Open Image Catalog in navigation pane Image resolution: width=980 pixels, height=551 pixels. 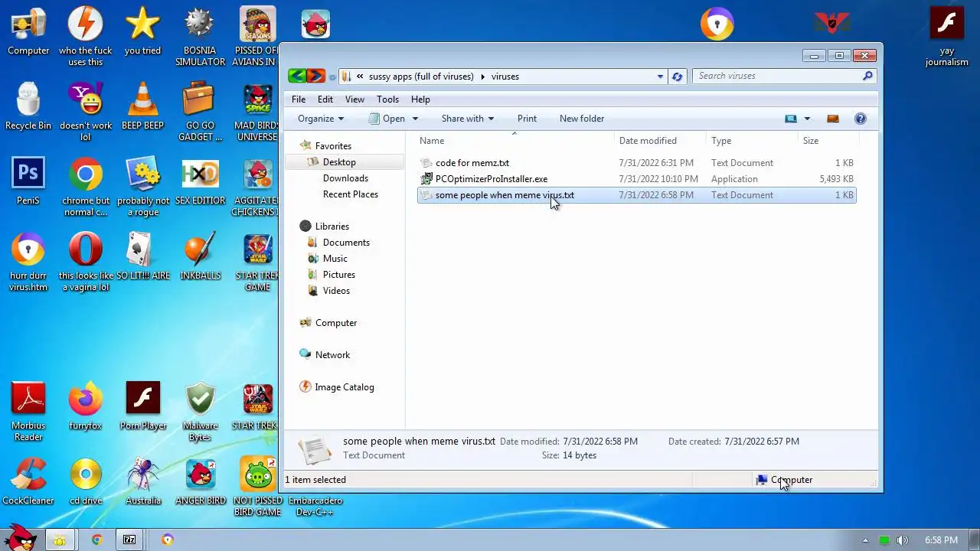337,387
